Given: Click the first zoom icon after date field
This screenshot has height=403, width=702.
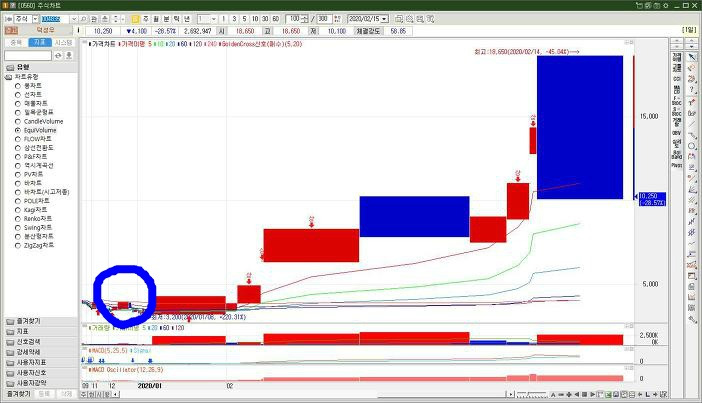Looking at the screenshot, I should tap(398, 19).
